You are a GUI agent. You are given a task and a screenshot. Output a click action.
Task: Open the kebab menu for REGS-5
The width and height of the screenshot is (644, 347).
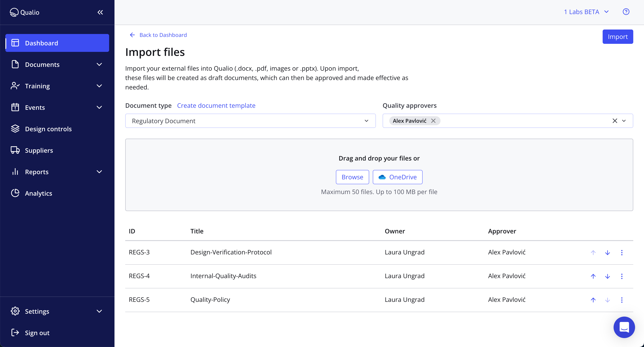pos(622,300)
